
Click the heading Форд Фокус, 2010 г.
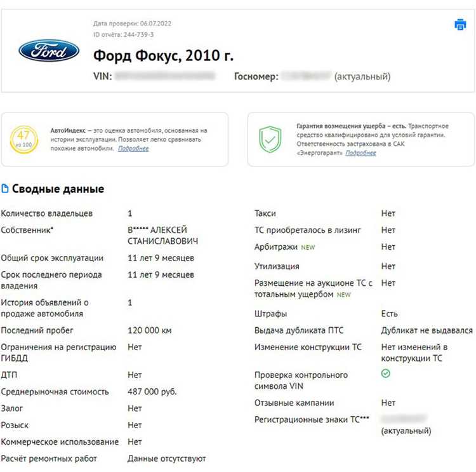163,56
